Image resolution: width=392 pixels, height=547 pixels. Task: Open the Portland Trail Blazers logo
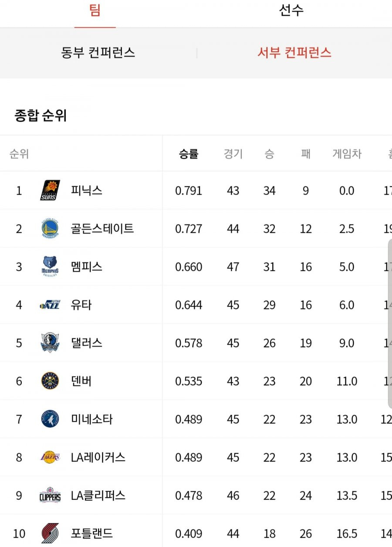(50, 533)
